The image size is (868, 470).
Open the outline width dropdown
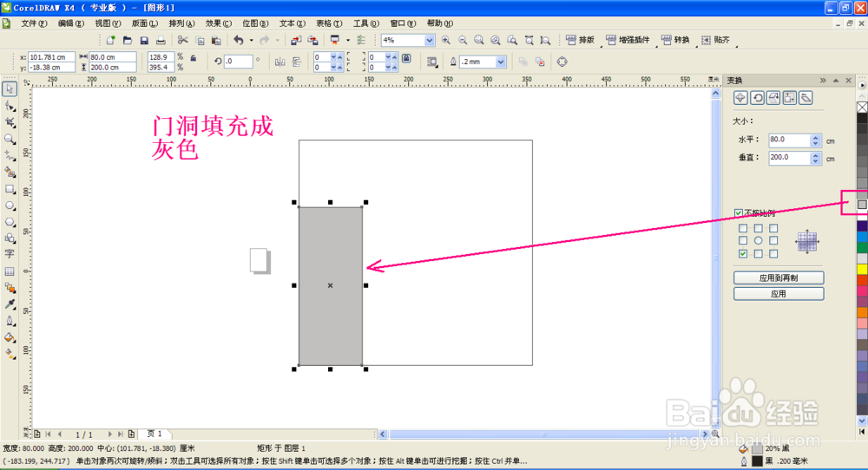tap(501, 62)
